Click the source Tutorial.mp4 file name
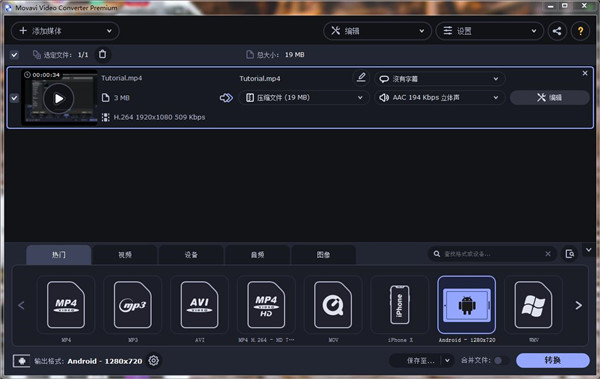 click(122, 78)
